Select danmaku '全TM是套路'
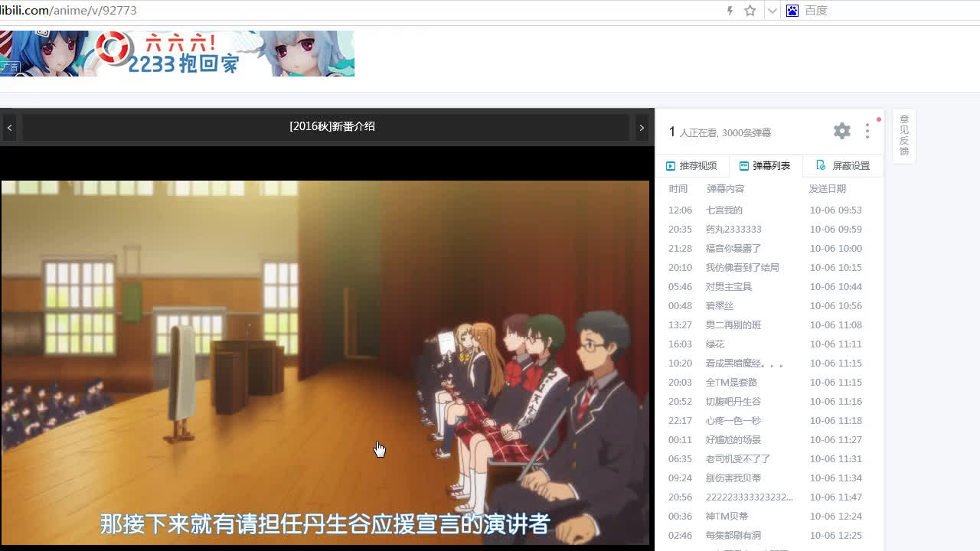This screenshot has height=551, width=980. pyautogui.click(x=730, y=383)
